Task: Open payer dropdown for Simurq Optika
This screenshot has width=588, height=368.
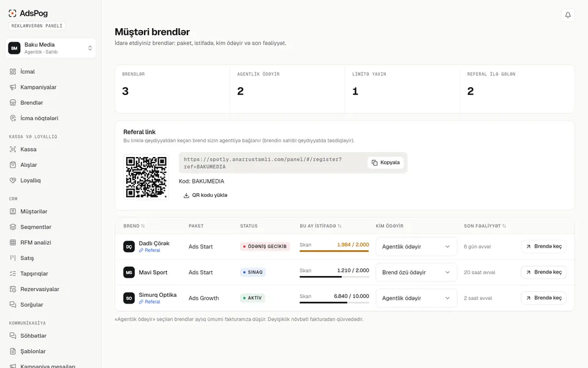Action: tap(417, 298)
